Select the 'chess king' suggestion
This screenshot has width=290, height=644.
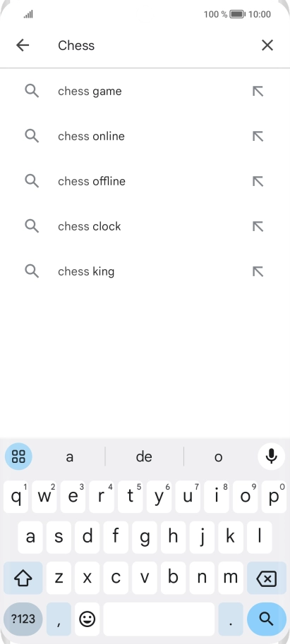[x=145, y=271]
